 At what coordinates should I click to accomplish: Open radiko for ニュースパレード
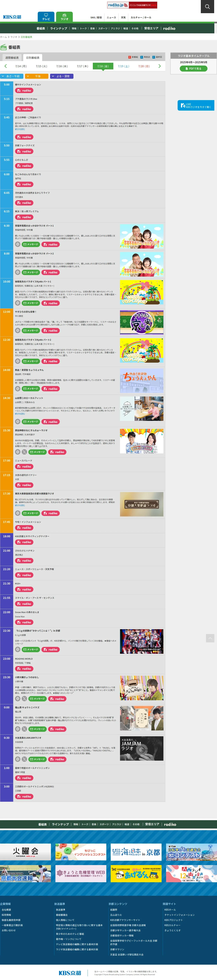coord(24,466)
